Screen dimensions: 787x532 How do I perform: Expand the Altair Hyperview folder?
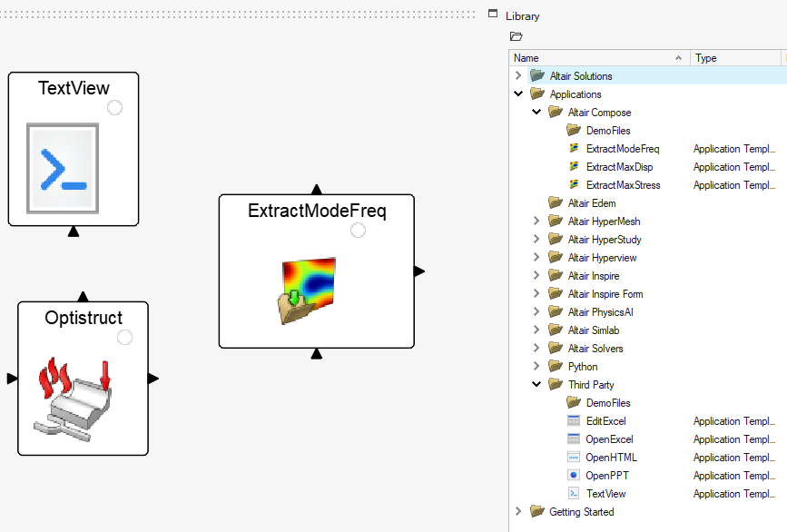click(536, 257)
